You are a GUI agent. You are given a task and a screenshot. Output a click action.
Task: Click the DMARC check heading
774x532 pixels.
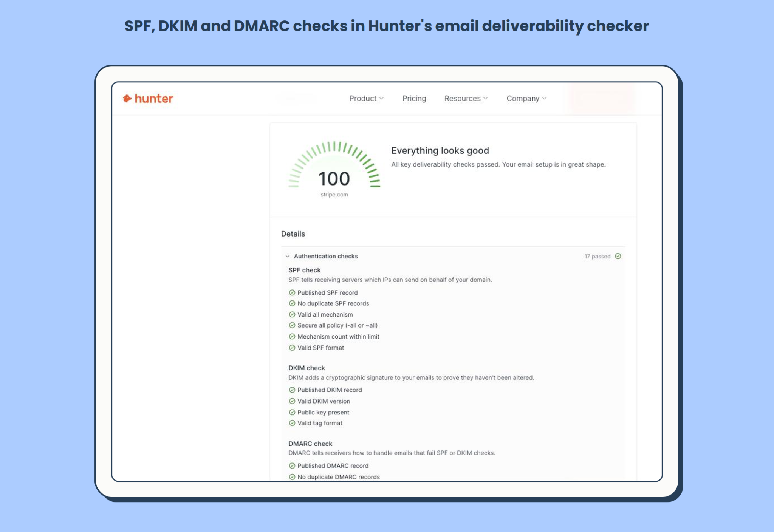[310, 444]
